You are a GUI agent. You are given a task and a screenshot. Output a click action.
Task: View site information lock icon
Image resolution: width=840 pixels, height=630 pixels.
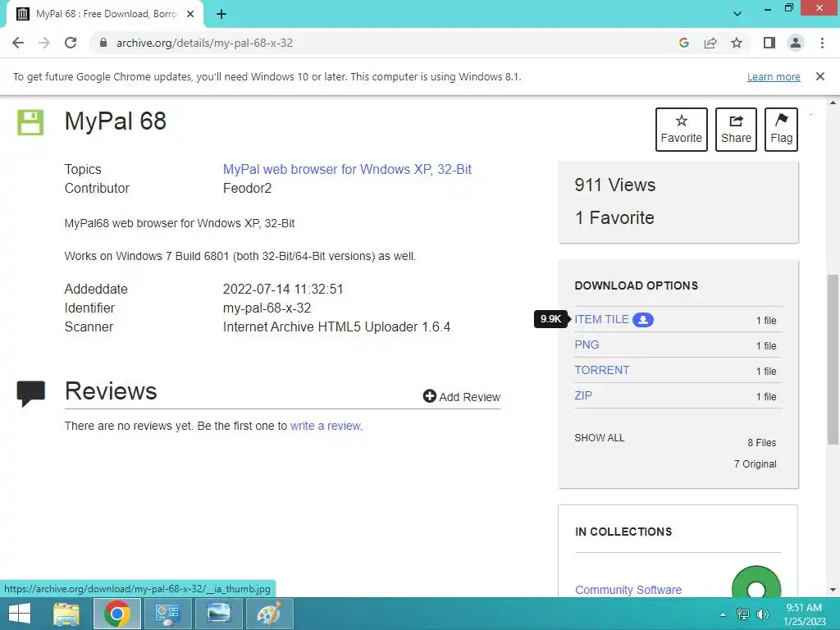click(103, 43)
